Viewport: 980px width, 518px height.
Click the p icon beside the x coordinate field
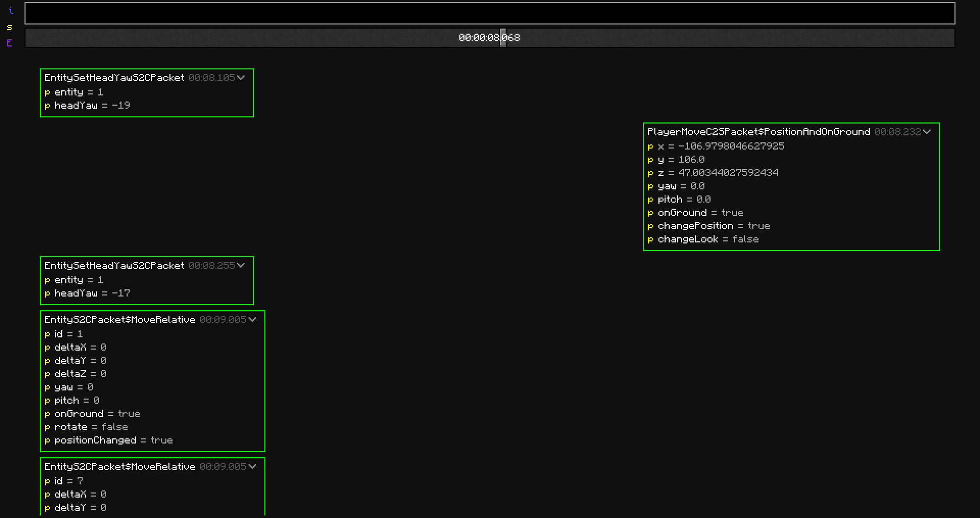651,146
